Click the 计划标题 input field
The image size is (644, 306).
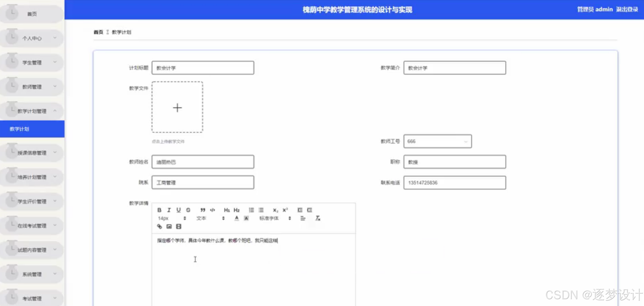203,67
